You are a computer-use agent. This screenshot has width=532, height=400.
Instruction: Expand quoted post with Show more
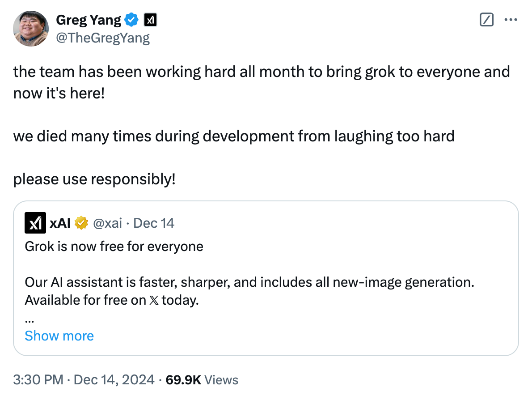59,336
